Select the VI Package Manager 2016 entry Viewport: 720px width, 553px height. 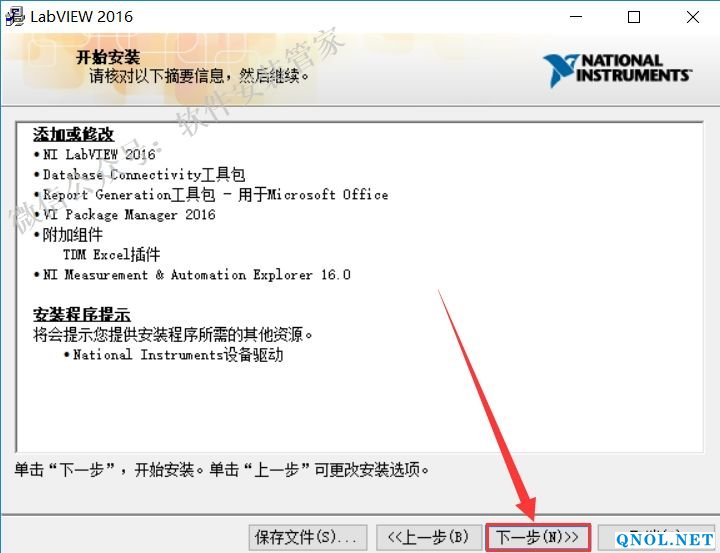[x=129, y=215]
